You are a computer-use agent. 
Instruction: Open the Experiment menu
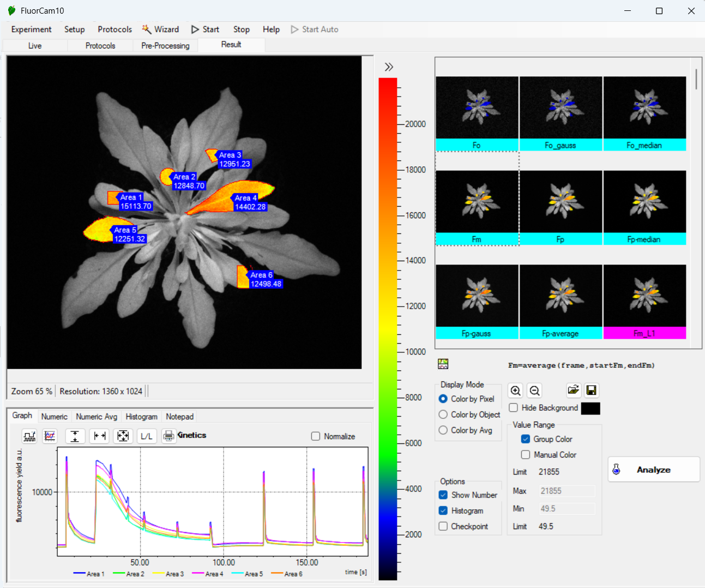pos(31,29)
